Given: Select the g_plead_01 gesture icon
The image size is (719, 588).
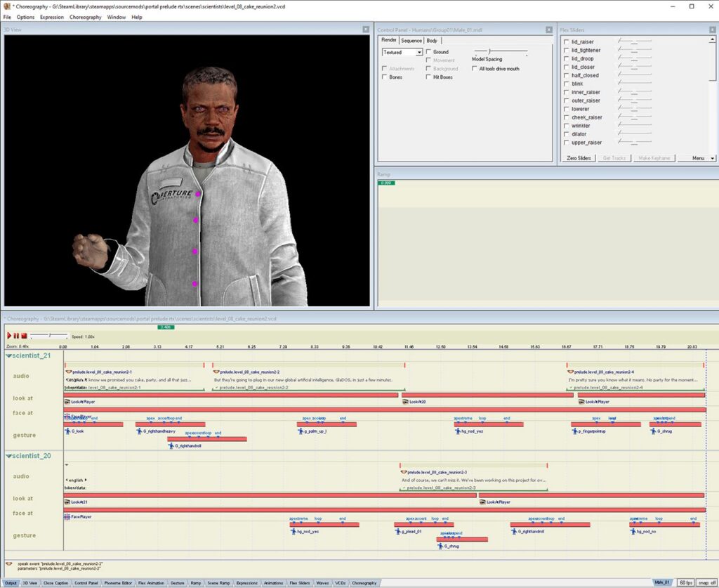Looking at the screenshot, I should pyautogui.click(x=397, y=531).
